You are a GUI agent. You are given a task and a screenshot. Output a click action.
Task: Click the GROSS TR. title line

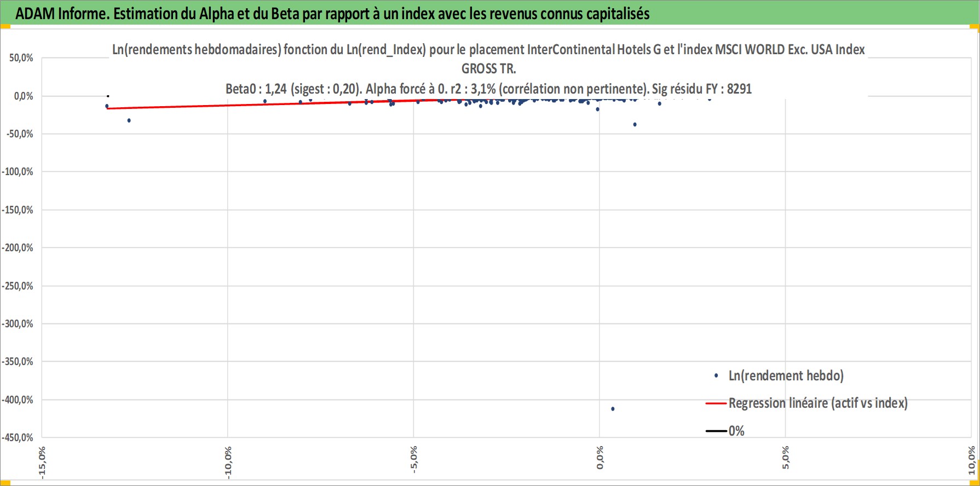(x=488, y=69)
